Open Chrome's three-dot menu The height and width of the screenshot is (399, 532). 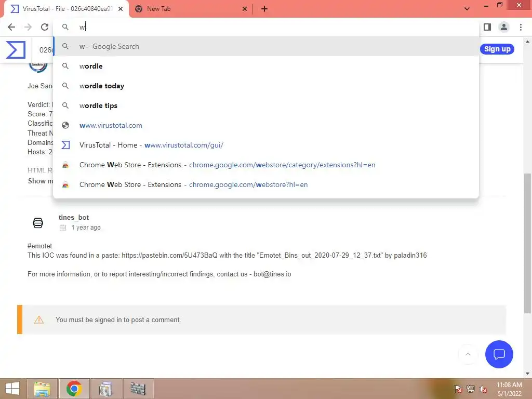[x=521, y=27]
